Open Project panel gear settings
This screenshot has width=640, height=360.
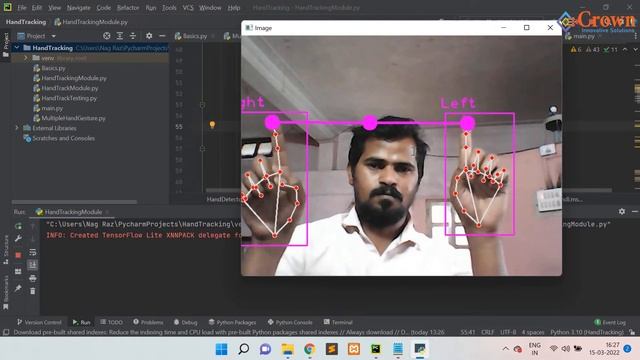[149, 36]
